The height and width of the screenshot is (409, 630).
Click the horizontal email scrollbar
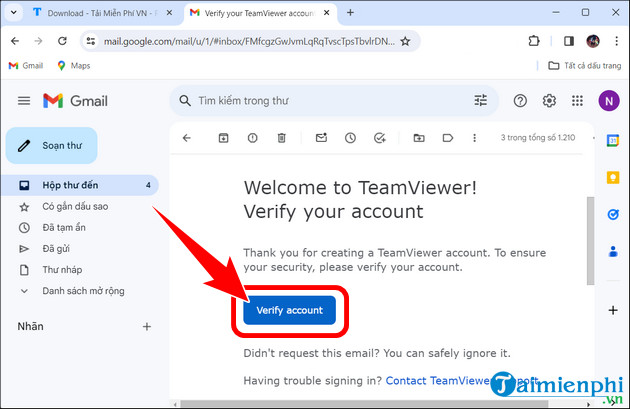[x=364, y=404]
